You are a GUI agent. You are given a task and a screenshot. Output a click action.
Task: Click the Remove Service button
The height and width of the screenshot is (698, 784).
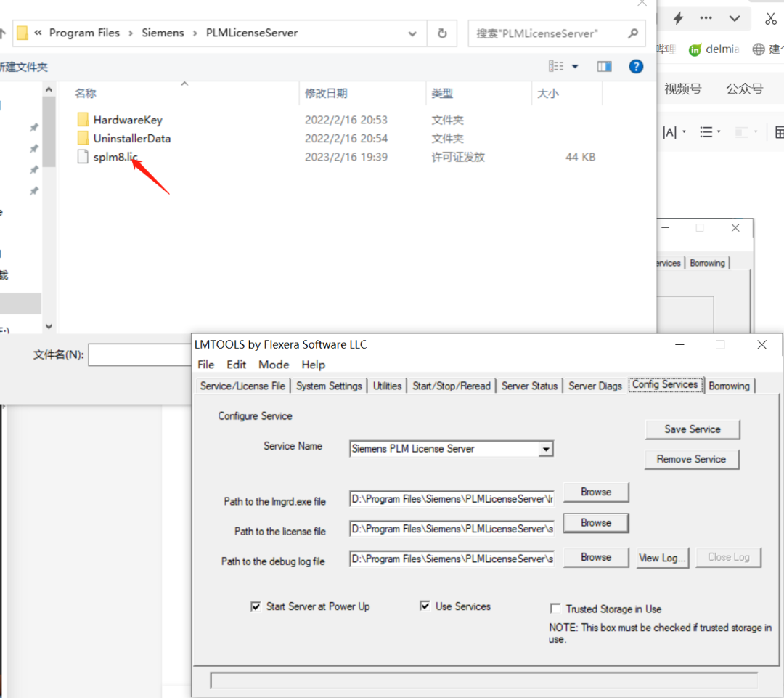[692, 459]
